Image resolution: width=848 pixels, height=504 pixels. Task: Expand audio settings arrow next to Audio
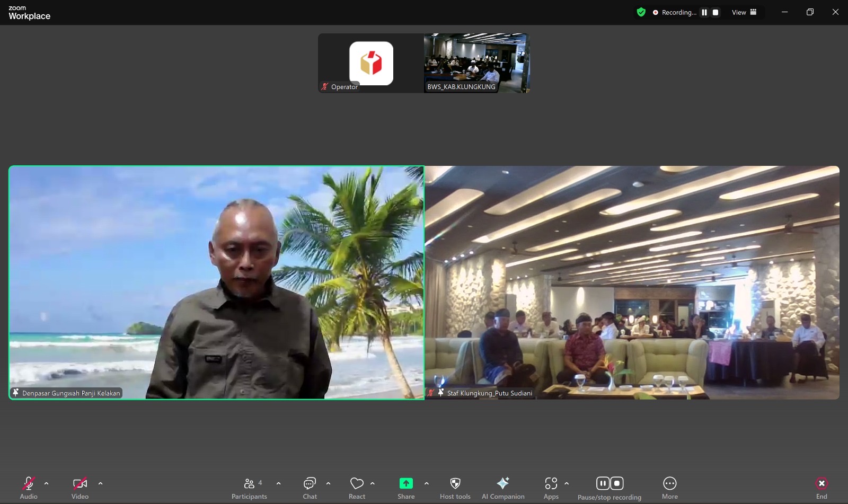coord(47,483)
